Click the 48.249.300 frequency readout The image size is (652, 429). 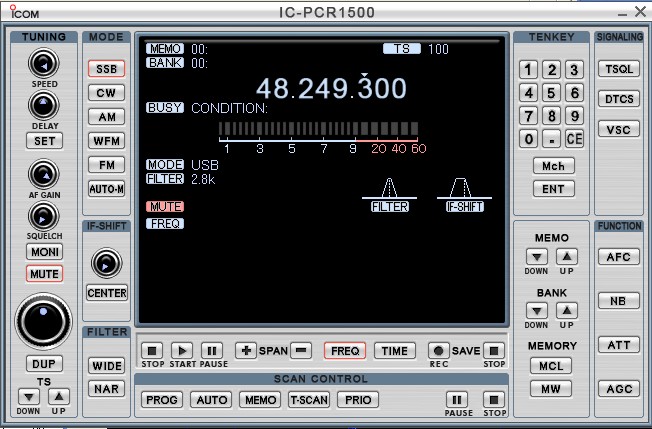[331, 88]
